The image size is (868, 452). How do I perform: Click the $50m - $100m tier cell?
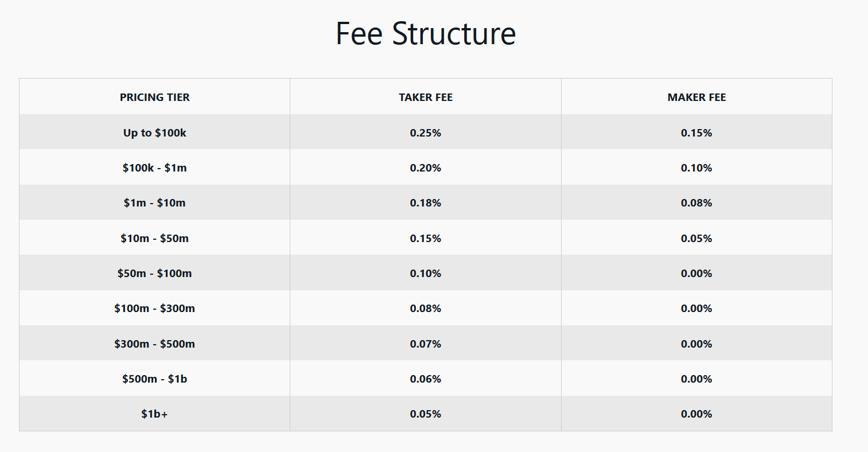point(155,273)
